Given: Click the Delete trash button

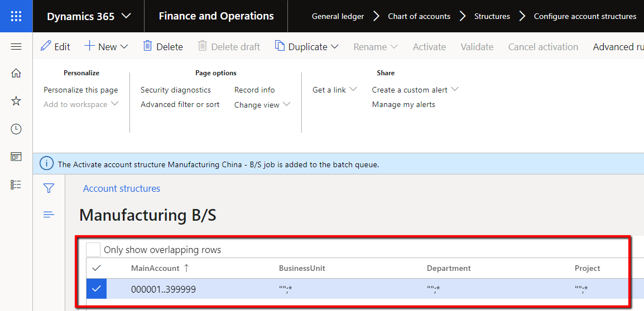Looking at the screenshot, I should 162,46.
